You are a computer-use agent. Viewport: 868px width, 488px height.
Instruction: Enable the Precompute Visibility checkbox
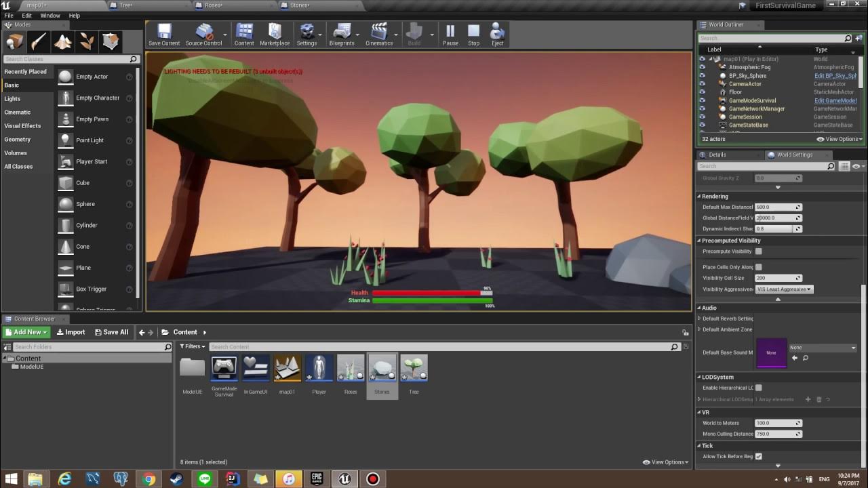coord(759,251)
